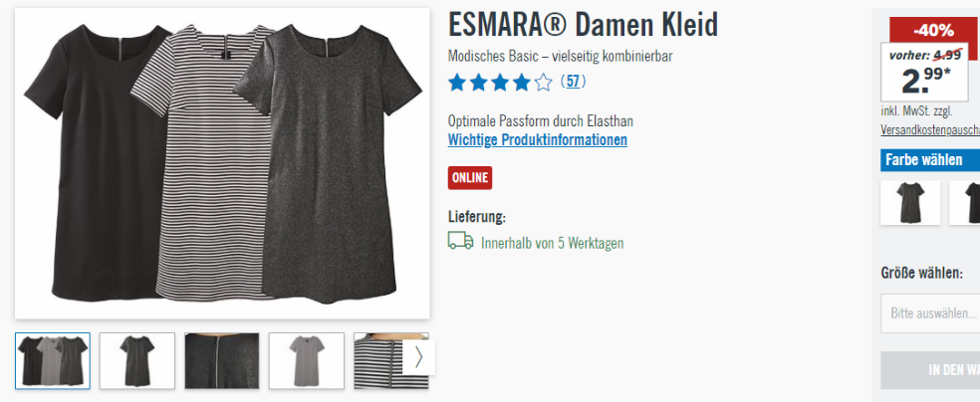Screen dimensions: 980x402
Task: Click the main product image of dresses
Action: pos(222,163)
